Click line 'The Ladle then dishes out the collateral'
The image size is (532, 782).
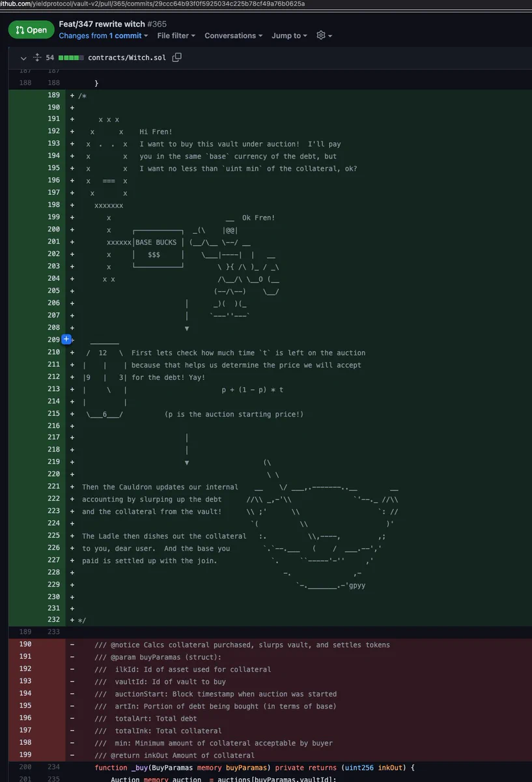164,536
